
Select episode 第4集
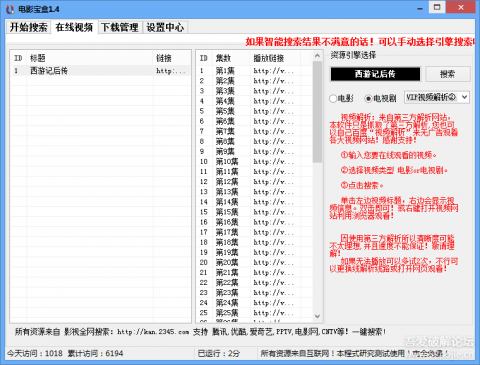255,101
